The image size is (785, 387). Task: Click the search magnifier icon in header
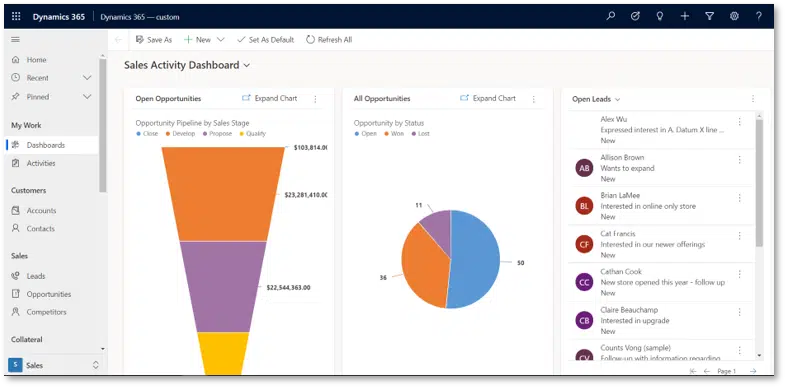pyautogui.click(x=610, y=16)
